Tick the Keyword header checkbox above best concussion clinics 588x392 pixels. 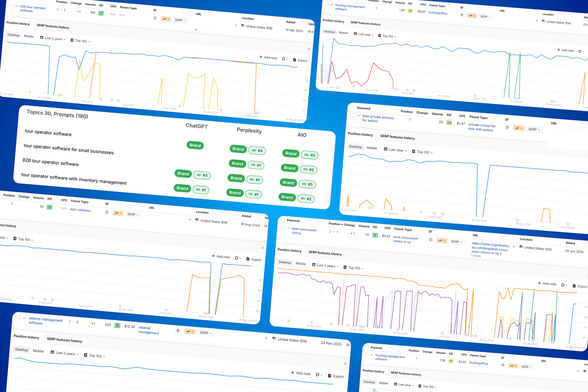click(x=283, y=220)
